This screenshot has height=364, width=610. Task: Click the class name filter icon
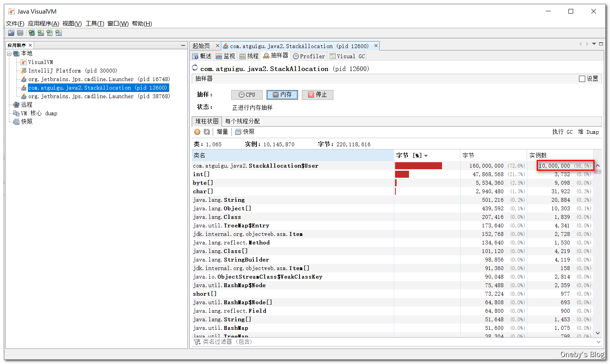pos(197,342)
